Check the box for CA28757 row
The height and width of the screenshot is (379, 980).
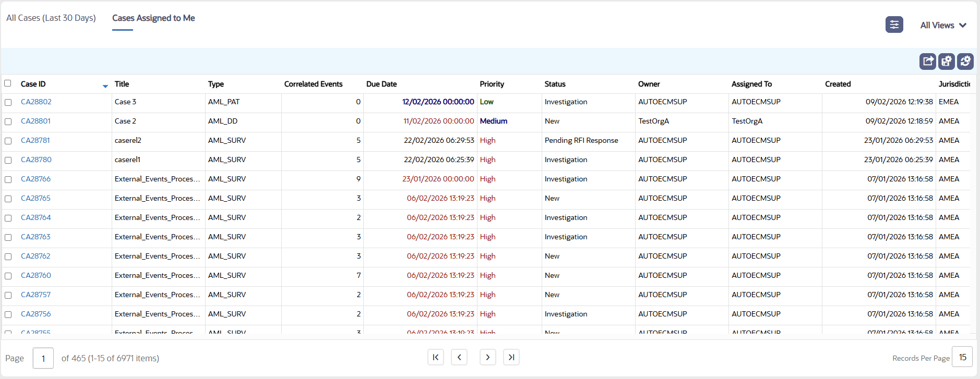click(x=8, y=295)
